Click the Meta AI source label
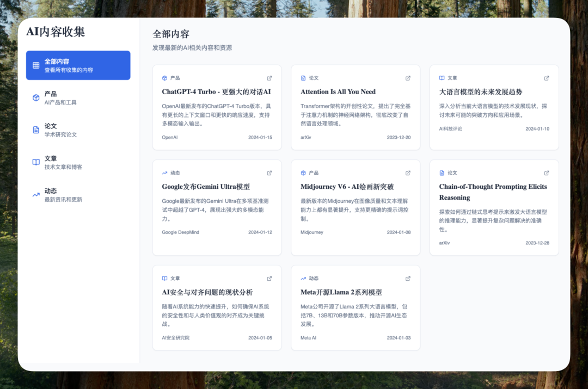 tap(308, 338)
